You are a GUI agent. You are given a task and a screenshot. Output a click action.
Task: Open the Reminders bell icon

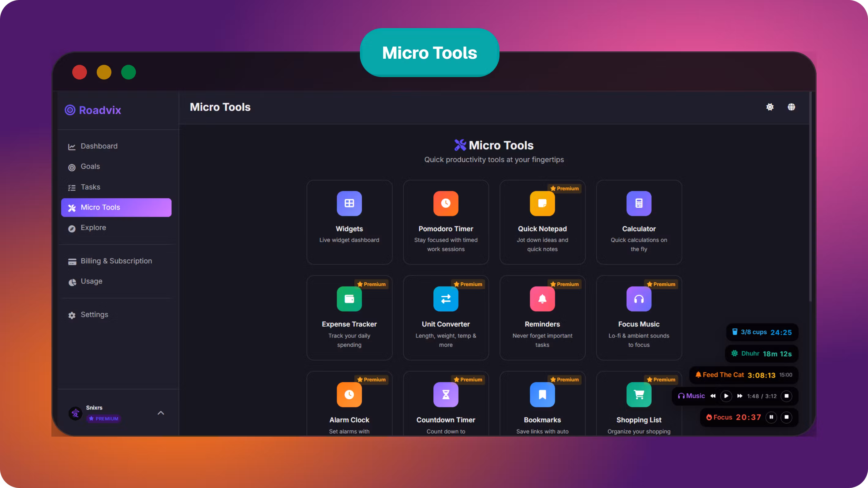coord(542,299)
